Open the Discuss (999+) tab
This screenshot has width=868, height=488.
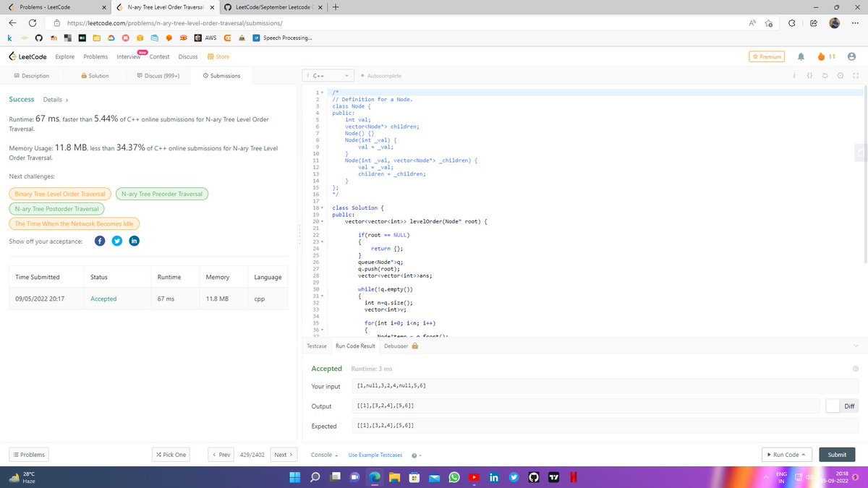click(158, 76)
